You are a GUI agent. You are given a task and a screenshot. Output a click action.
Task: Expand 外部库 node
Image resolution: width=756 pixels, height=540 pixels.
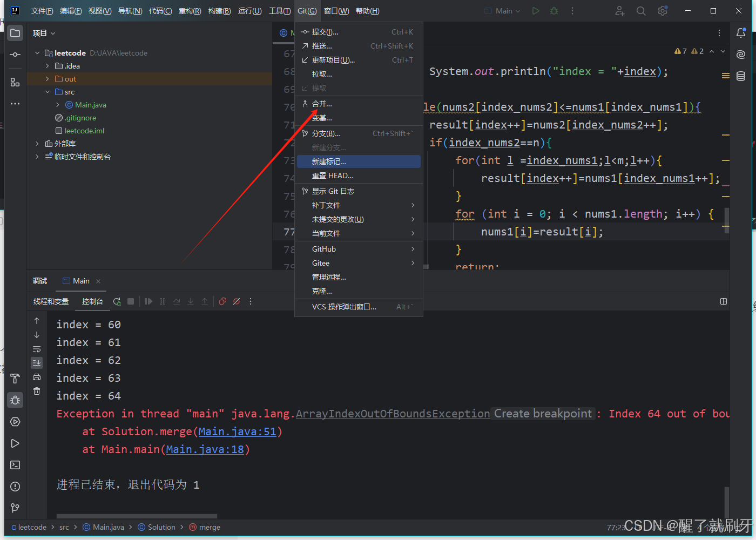pos(37,144)
